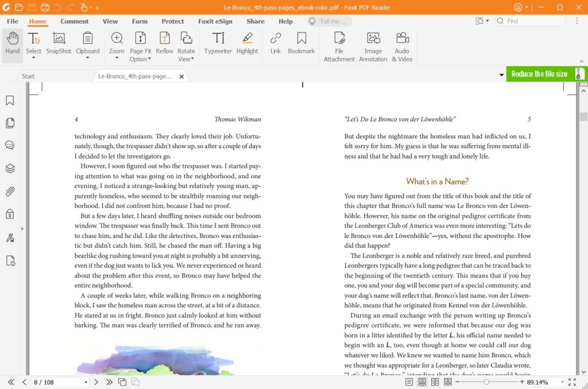Open the Layers panel in the sidebar

click(9, 168)
